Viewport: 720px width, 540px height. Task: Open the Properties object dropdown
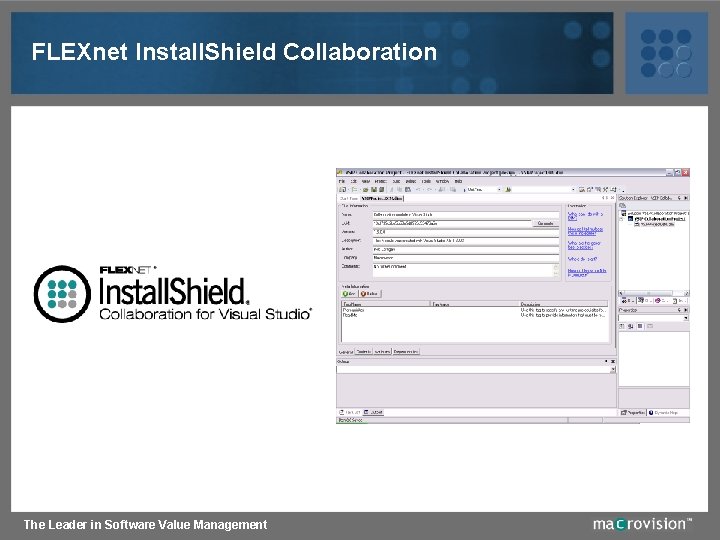[x=686, y=318]
